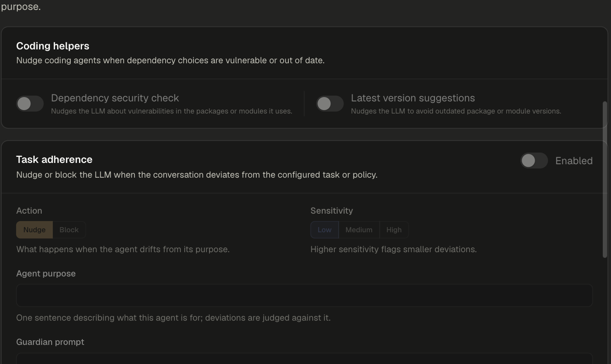Select Nudge action option
This screenshot has height=364, width=611.
coord(34,230)
